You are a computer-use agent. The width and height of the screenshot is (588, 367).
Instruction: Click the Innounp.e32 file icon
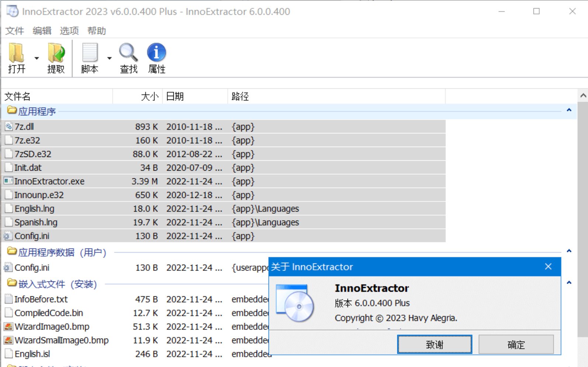point(8,195)
